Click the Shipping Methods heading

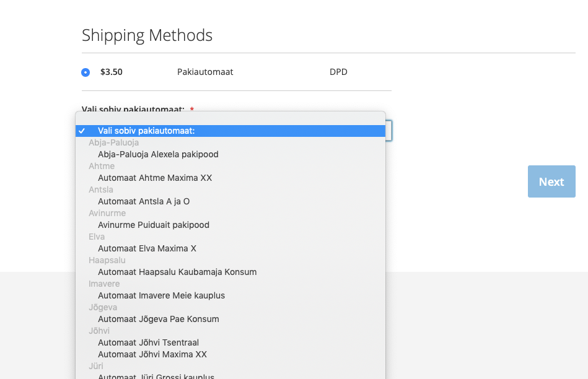pos(147,36)
